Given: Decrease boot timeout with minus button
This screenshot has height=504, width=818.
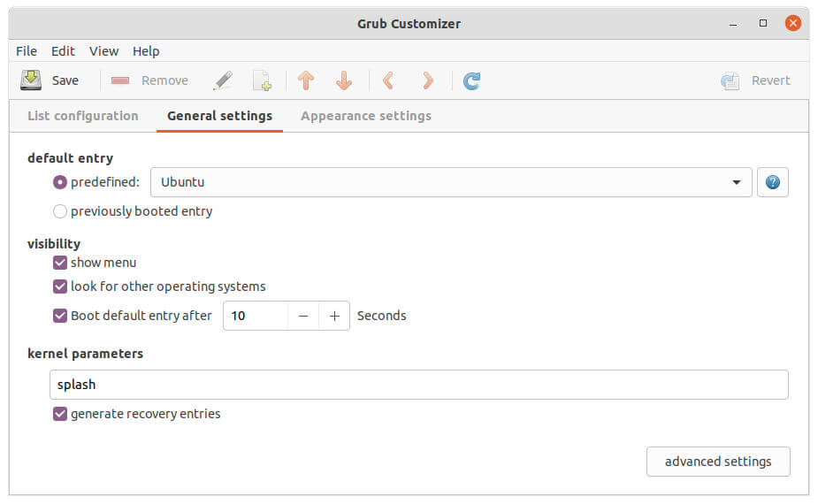Looking at the screenshot, I should [x=303, y=316].
